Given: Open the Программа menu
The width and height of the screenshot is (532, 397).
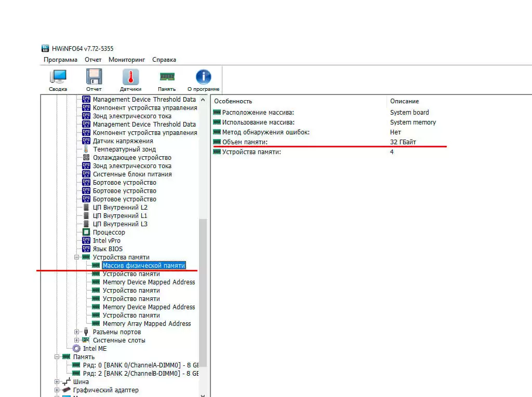Looking at the screenshot, I should point(60,60).
